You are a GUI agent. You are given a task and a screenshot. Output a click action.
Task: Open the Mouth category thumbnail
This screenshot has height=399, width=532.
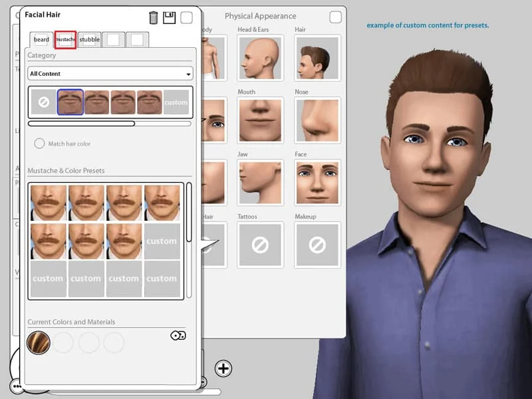(x=260, y=120)
